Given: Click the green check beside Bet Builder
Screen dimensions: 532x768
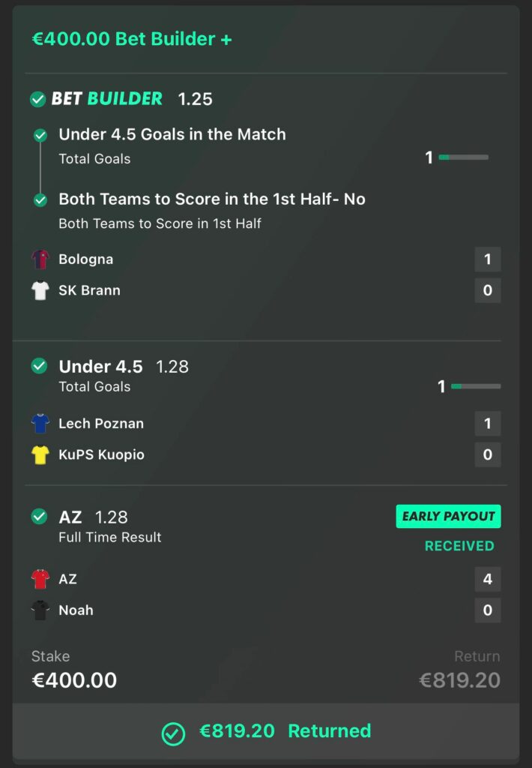Looking at the screenshot, I should (x=37, y=99).
